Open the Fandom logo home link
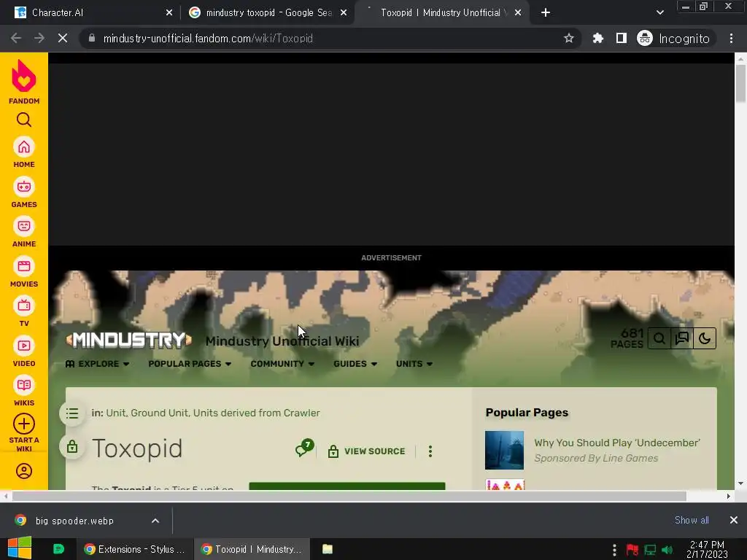Viewport: 747px width, 560px height. [24, 82]
